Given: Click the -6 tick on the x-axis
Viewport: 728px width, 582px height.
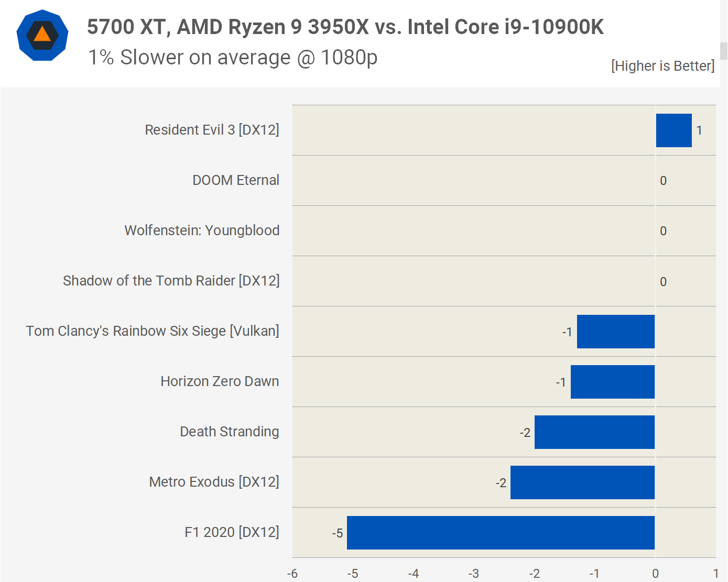Looking at the screenshot, I should coord(292,574).
